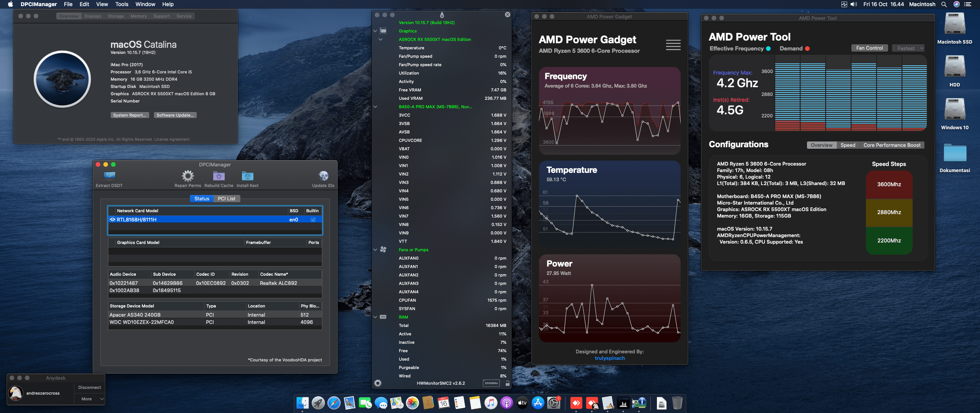The width and height of the screenshot is (980, 413).
Task: Open FaceTime from the Dock
Action: click(x=365, y=403)
